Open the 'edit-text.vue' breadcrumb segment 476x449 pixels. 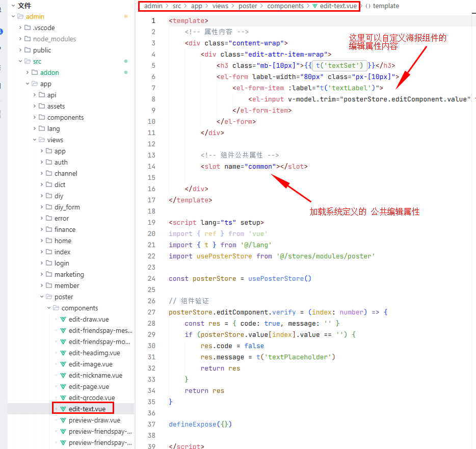[338, 6]
